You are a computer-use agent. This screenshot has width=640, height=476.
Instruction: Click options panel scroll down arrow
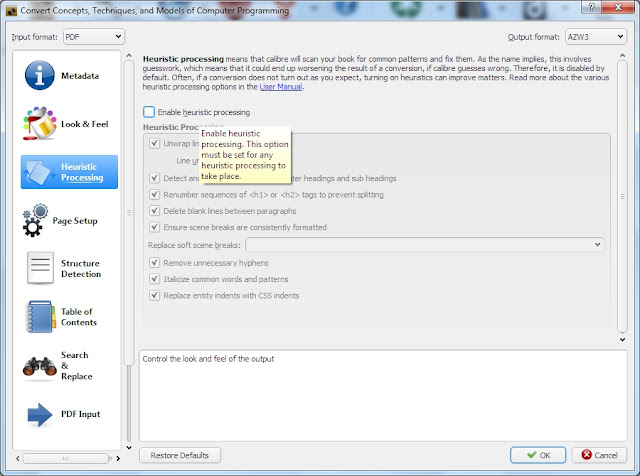(622, 339)
